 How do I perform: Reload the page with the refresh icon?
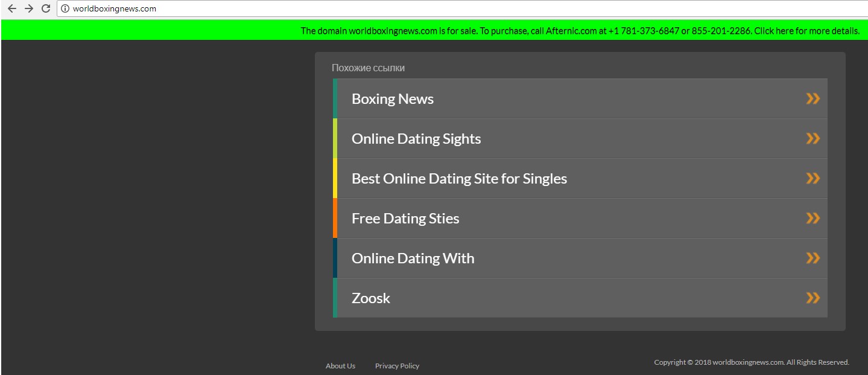[x=45, y=8]
